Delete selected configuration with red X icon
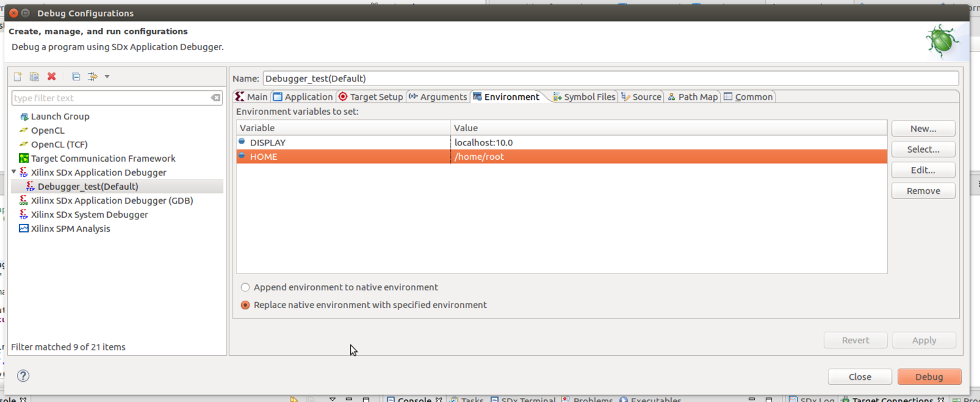The image size is (980, 402). 52,77
